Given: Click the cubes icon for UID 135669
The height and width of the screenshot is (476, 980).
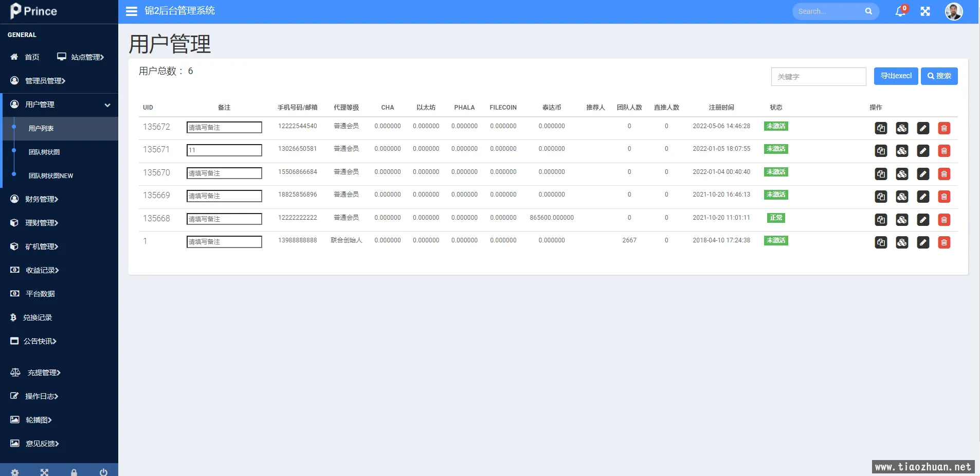Looking at the screenshot, I should 902,197.
